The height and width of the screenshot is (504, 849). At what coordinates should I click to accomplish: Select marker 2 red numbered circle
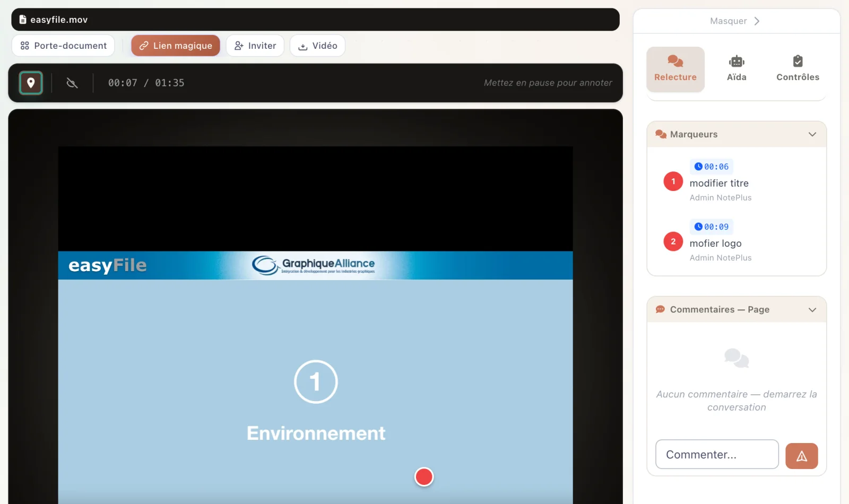[x=673, y=241]
